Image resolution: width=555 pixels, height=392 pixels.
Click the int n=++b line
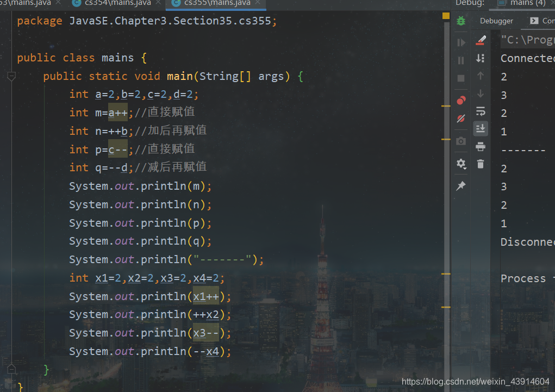pyautogui.click(x=138, y=131)
